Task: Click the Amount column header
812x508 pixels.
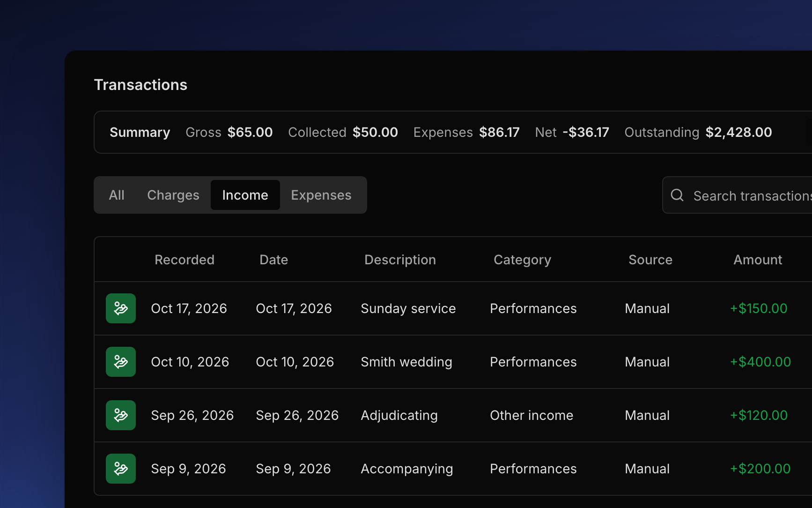Action: pos(758,260)
